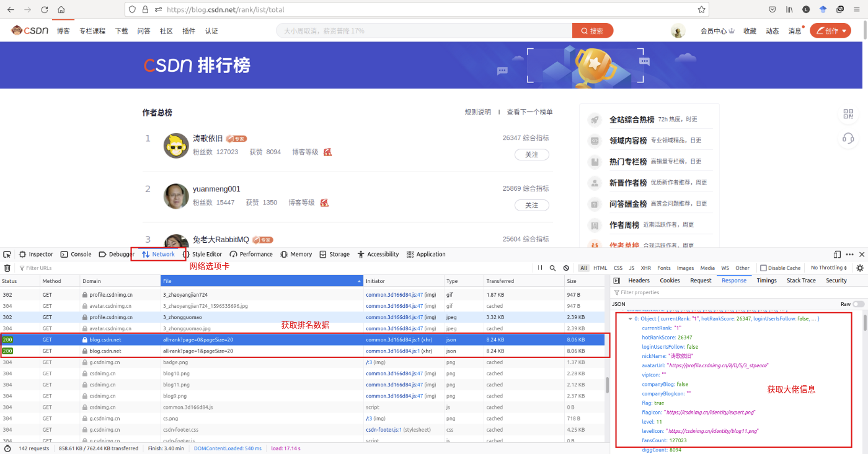
Task: Filter requests by All type
Action: coord(583,268)
